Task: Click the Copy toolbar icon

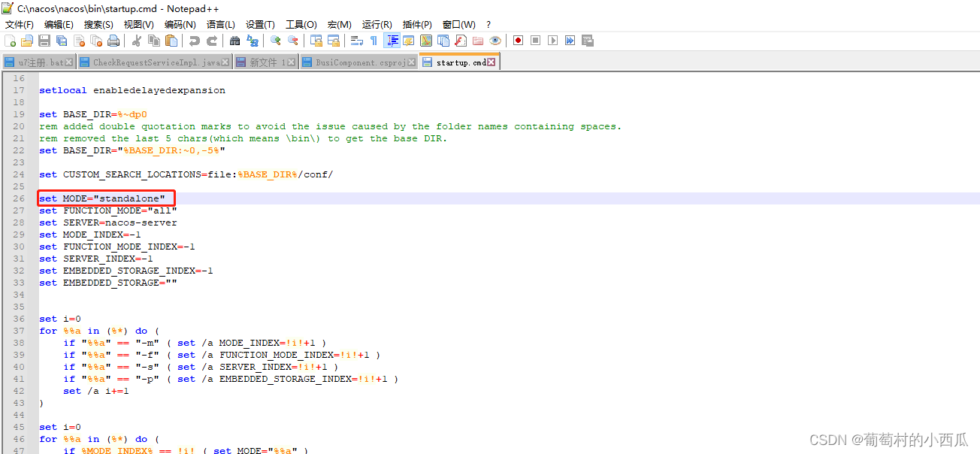Action: [x=153, y=41]
